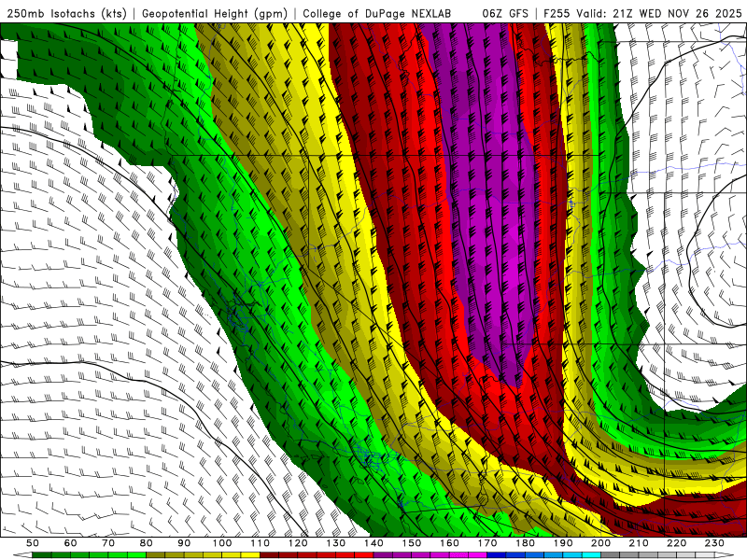Click the 230 value on the color scale
The width and height of the screenshot is (747, 560).
715,543
